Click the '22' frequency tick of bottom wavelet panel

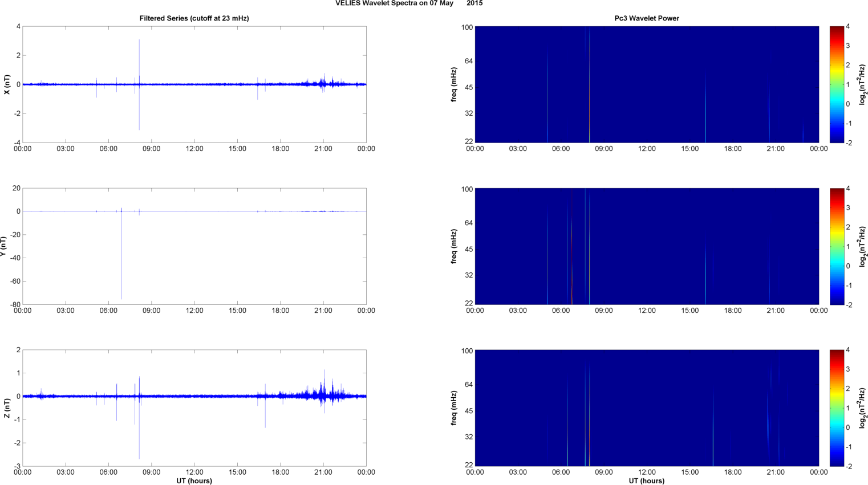(x=469, y=465)
